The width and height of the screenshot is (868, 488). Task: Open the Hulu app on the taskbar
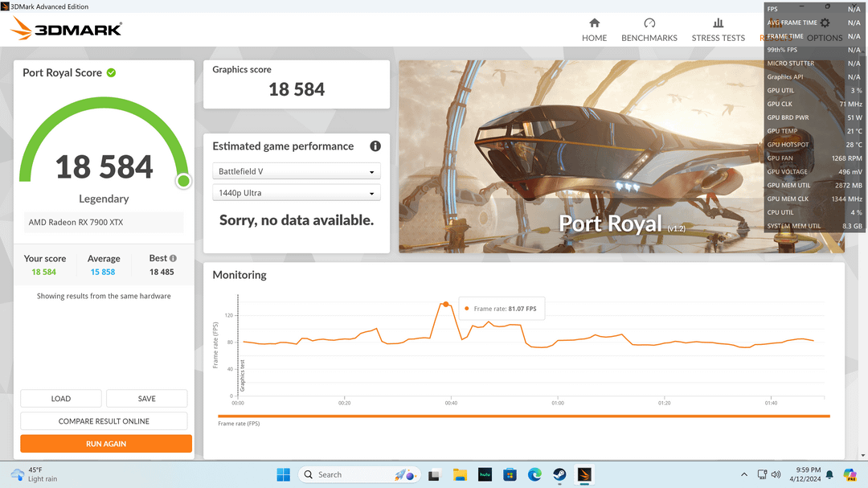point(485,474)
